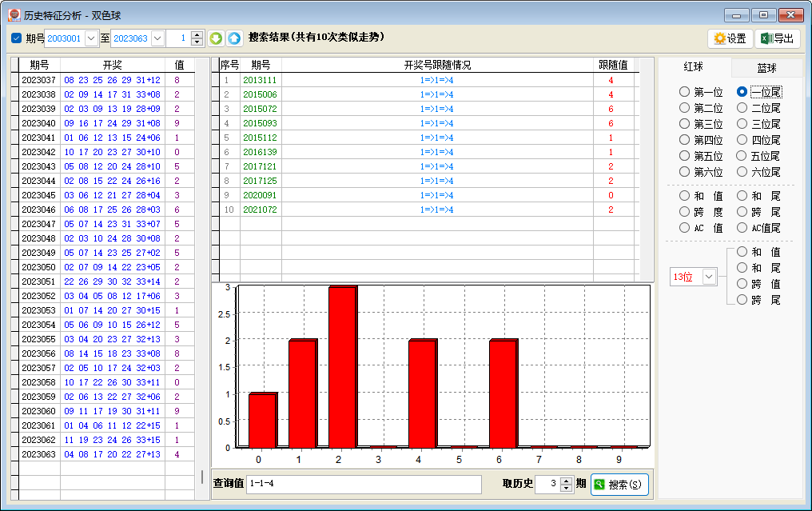The height and width of the screenshot is (511, 812).
Task: Select the 第五位 radio button
Action: pyautogui.click(x=685, y=156)
